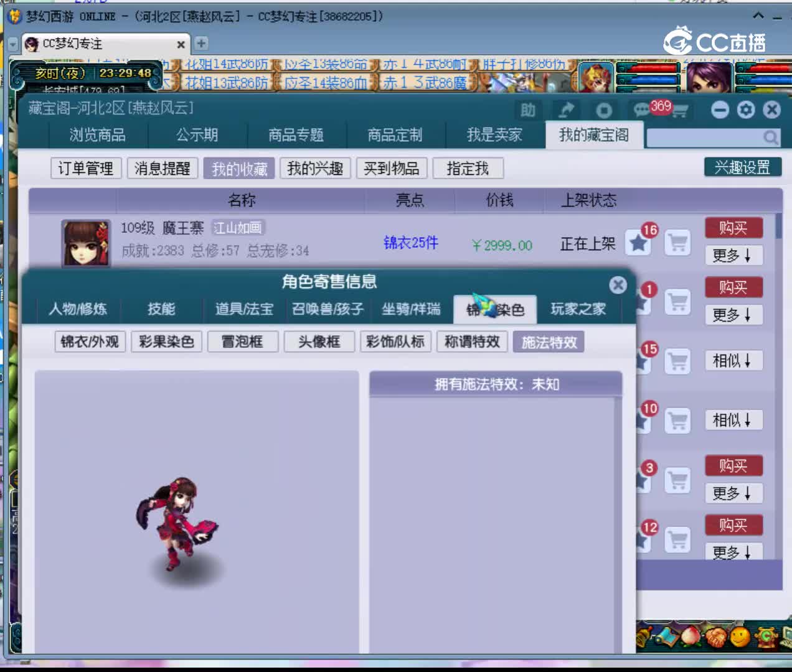Screen dimensions: 792x672
Task: Expand 更多 in the badge-12 row
Action: pos(733,552)
